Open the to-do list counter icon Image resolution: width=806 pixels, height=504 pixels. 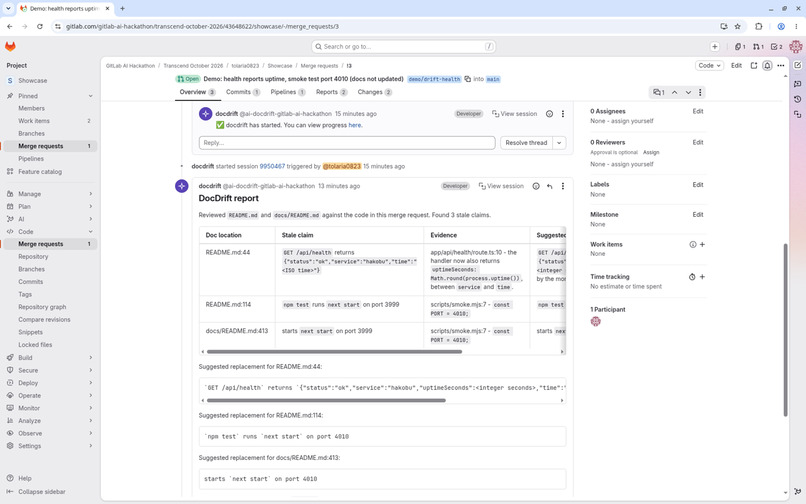(x=777, y=47)
